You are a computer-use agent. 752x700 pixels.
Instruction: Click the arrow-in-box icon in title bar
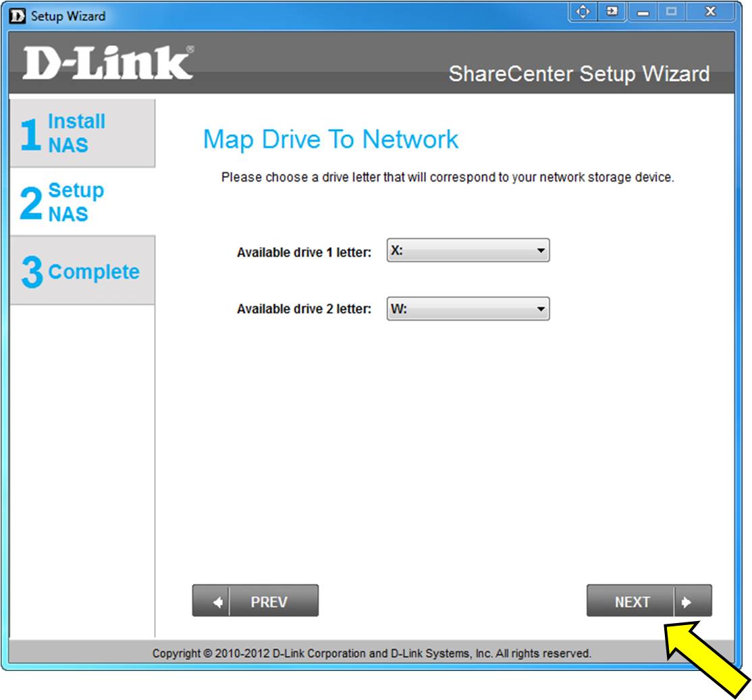point(612,11)
